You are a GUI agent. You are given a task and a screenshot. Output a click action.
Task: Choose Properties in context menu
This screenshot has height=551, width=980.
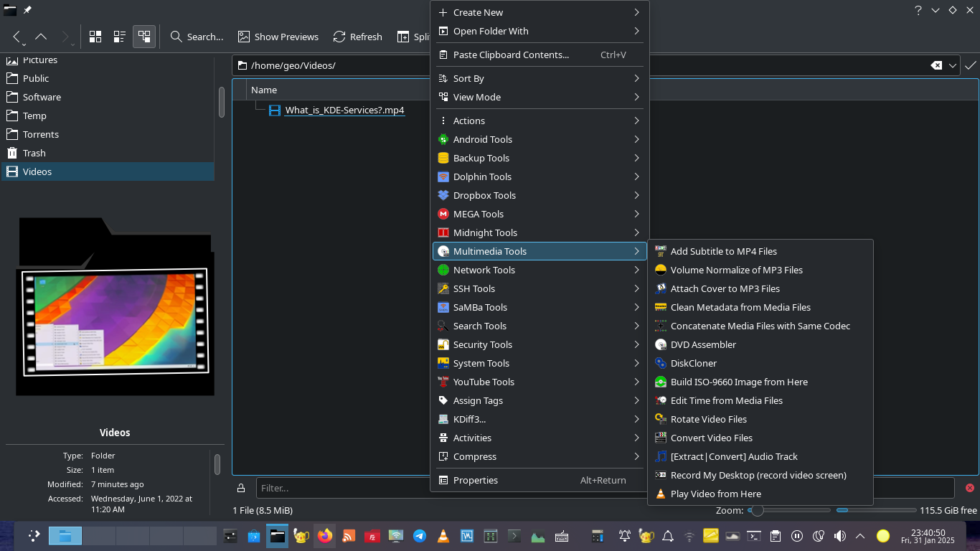tap(540, 480)
